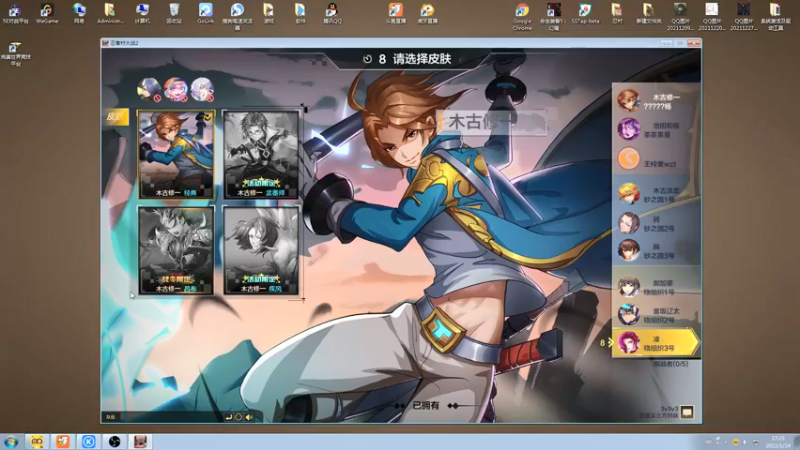Click the send arrow icon in the chat bar

[229, 417]
